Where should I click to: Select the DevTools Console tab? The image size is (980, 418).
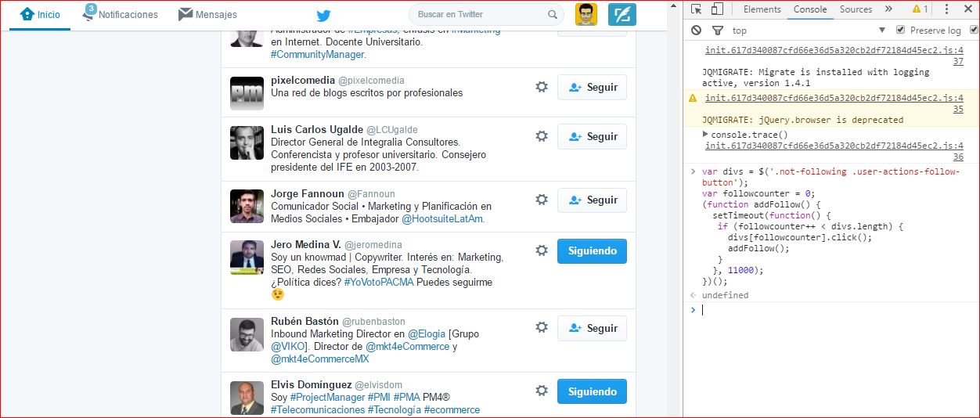(x=810, y=9)
